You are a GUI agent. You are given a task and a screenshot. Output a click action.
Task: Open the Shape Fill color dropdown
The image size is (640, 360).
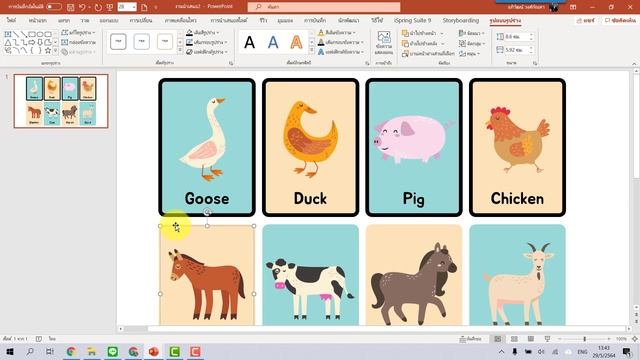click(x=203, y=32)
